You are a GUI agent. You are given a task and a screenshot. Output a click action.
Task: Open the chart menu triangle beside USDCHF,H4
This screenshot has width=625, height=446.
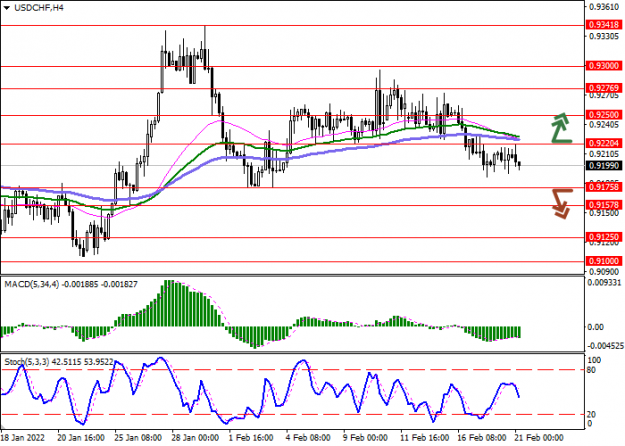pyautogui.click(x=6, y=8)
